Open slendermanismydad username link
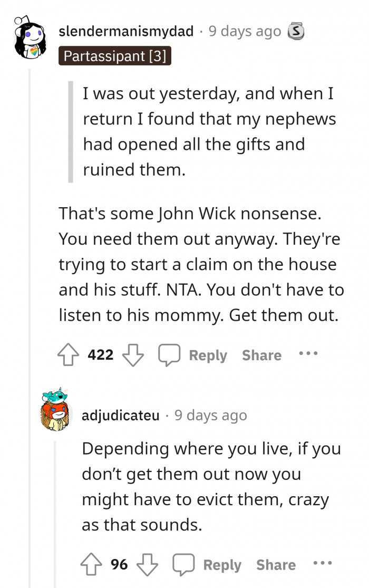The image size is (369, 588). tap(127, 31)
